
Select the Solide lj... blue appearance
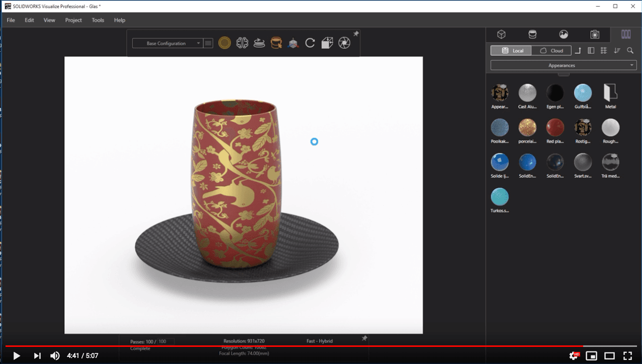point(500,162)
